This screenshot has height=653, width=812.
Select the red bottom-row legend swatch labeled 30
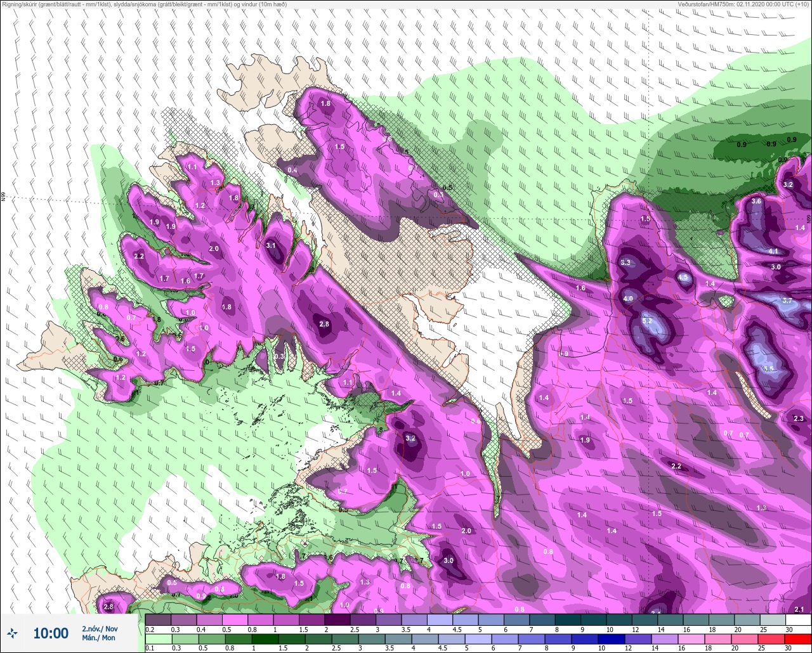click(x=798, y=639)
